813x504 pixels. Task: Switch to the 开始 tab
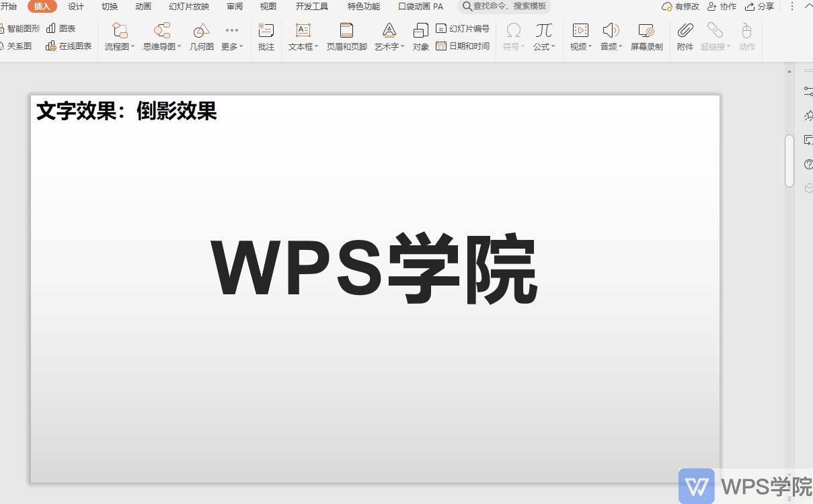tap(9, 7)
